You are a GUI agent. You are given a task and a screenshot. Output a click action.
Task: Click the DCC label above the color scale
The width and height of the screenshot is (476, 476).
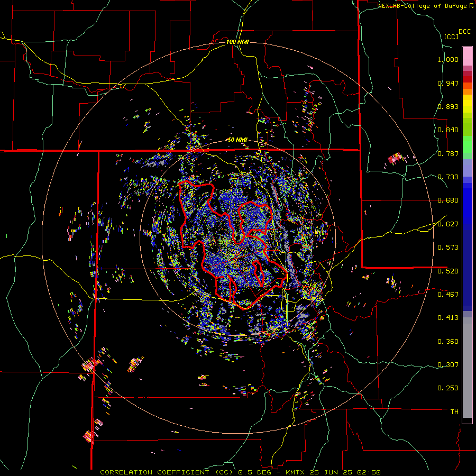click(464, 32)
